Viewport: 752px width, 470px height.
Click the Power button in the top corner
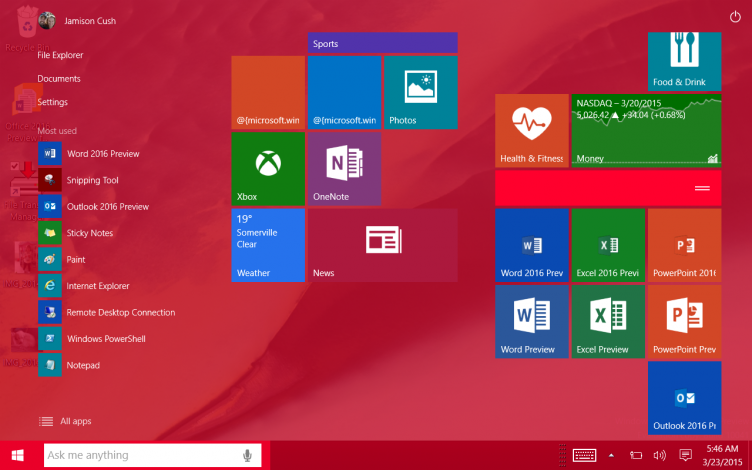(736, 17)
